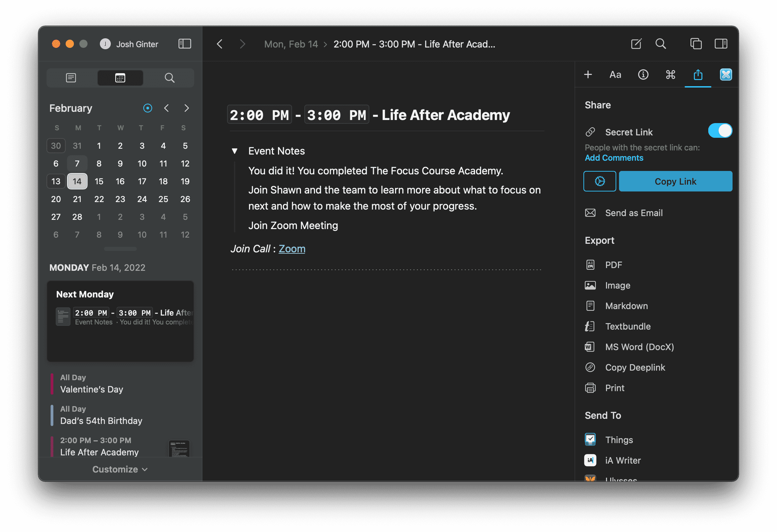Open the Next Monday note card
777x532 pixels.
[x=120, y=321]
